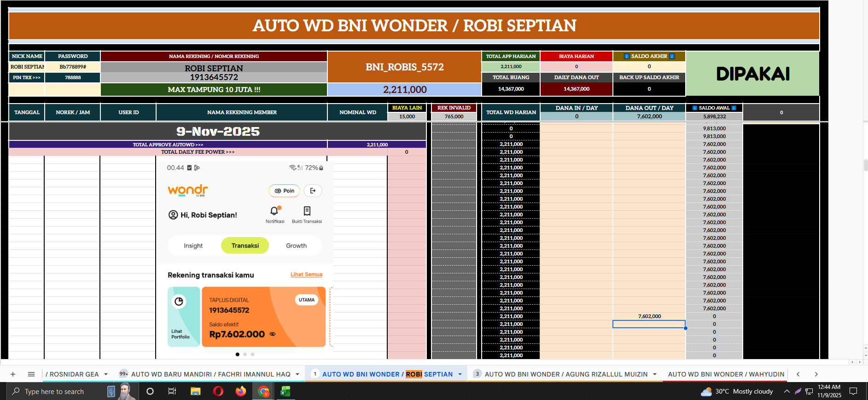868x400 pixels.
Task: Select the NAMA REKENING / NOMOR REKENING header
Action: pyautogui.click(x=214, y=56)
